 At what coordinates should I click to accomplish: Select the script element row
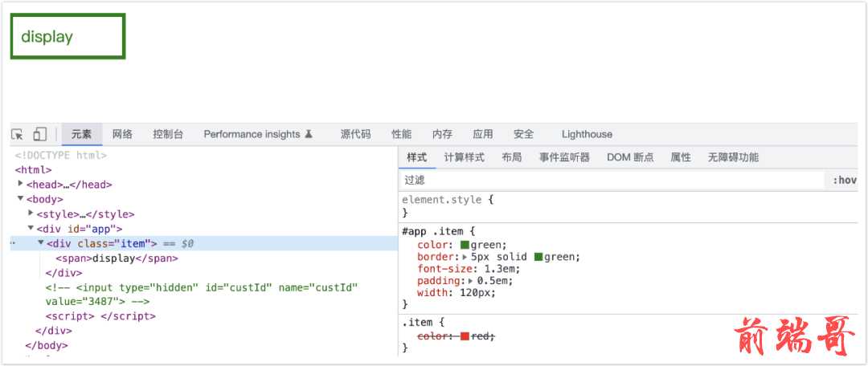pos(100,316)
